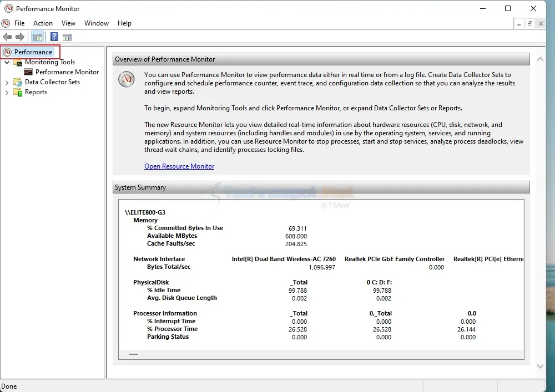Click the Overview of Performance Monitor header
The image size is (555, 392).
tap(321, 59)
